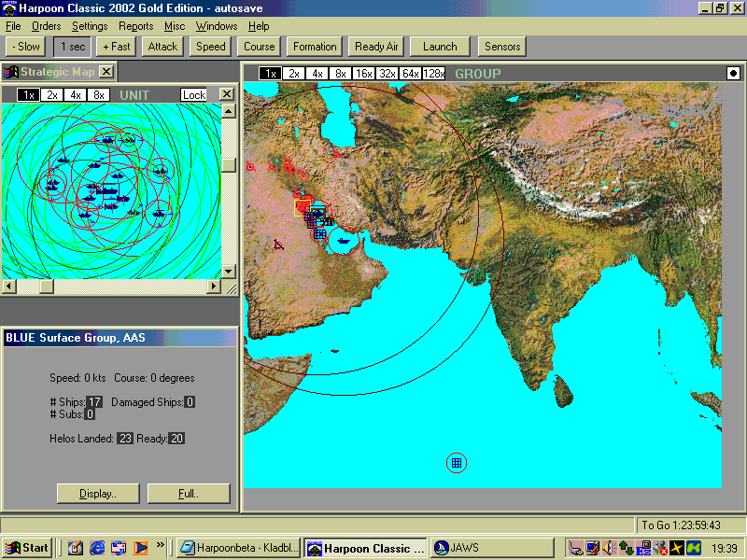
Task: Click the green tray icon beside the clock
Action: [x=694, y=548]
